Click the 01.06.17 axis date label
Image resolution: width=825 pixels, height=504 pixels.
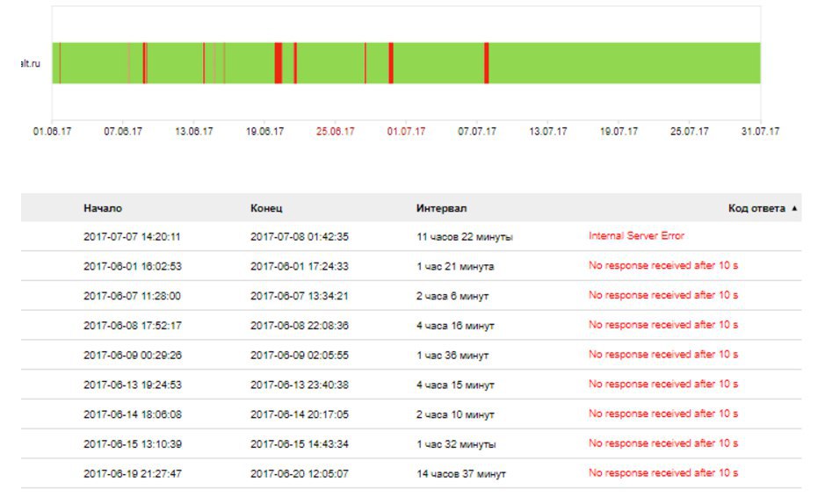point(52,132)
